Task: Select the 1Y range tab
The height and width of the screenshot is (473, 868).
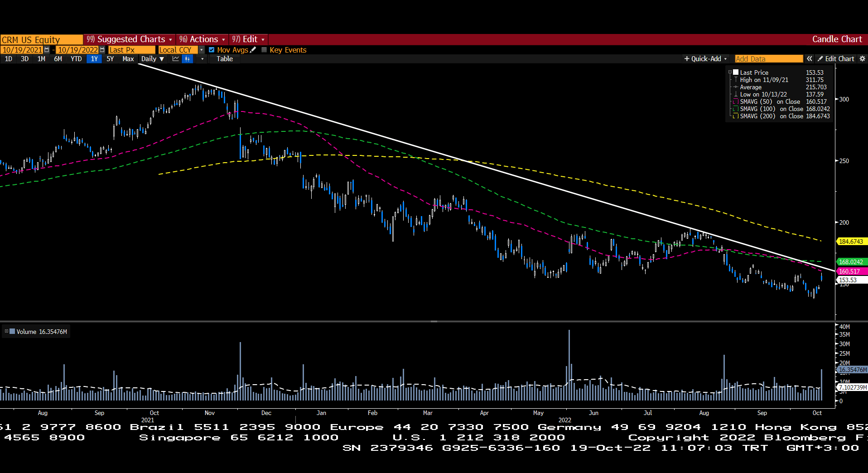Action: pos(94,59)
